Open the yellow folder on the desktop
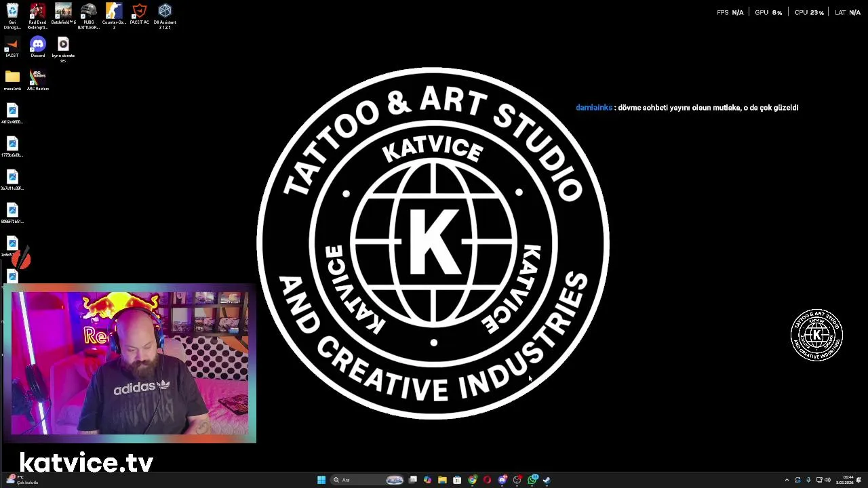Screen dimensions: 868x488 (x=12, y=80)
